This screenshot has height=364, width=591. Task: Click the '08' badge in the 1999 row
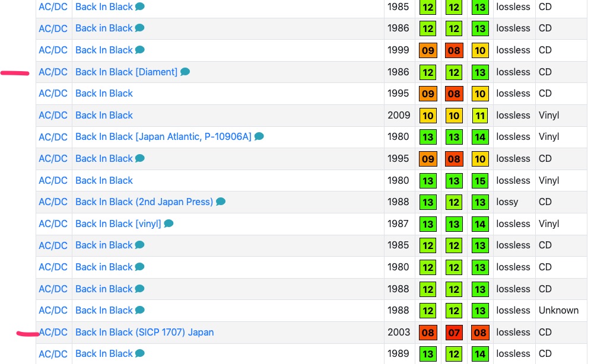coord(454,50)
